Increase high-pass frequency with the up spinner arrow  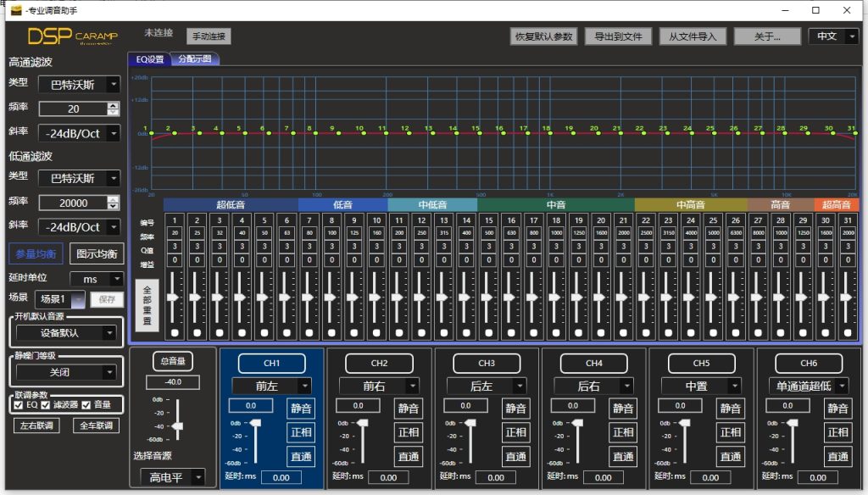click(113, 105)
